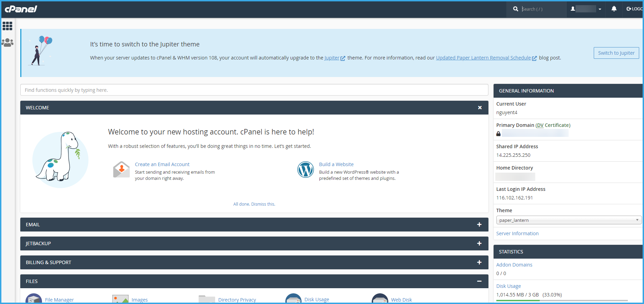The height and width of the screenshot is (304, 644).
Task: Click the user account silhouette icon
Action: tap(573, 9)
